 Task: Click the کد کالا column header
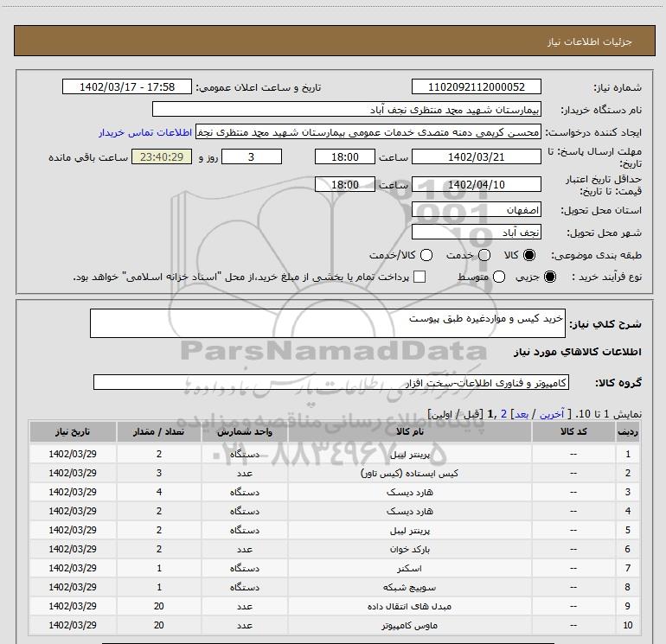(x=573, y=431)
